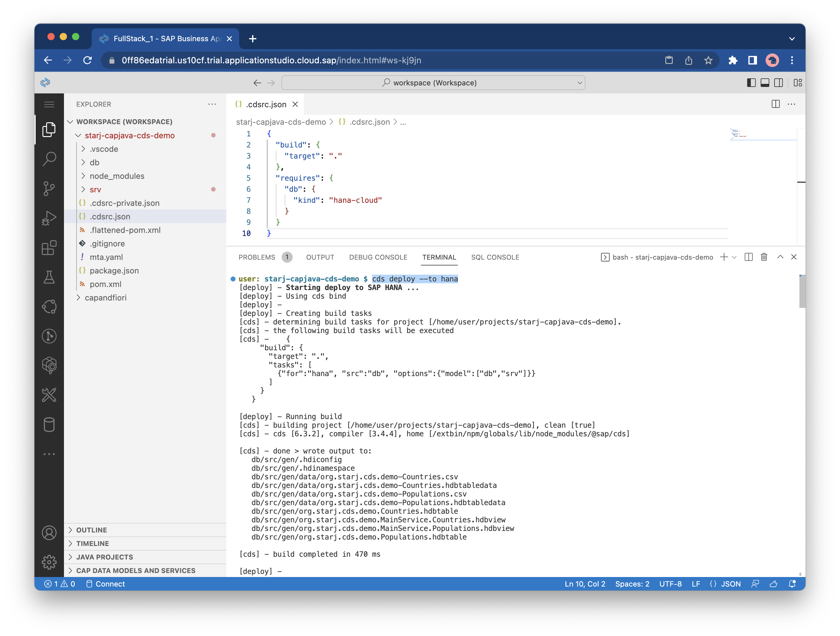Click the Testing flask icon
The image size is (840, 636).
[49, 277]
